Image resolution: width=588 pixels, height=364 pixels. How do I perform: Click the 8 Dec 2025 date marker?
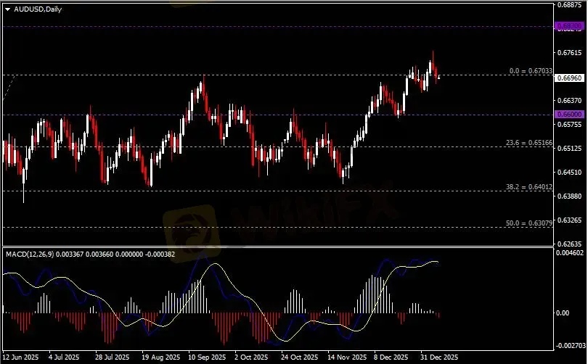391,357
